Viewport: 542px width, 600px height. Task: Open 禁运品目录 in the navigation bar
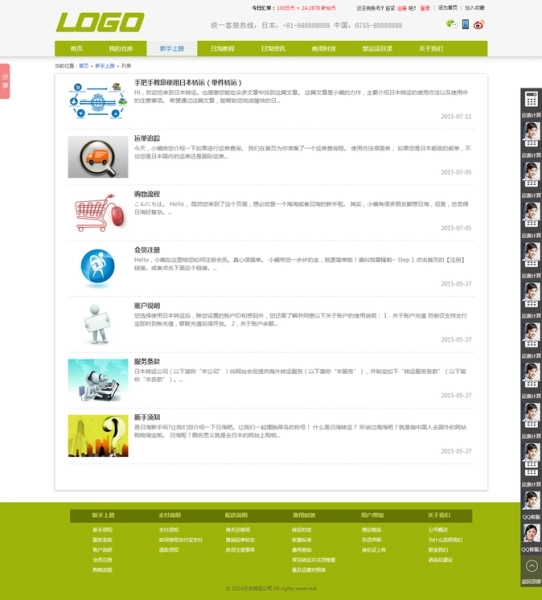(377, 49)
